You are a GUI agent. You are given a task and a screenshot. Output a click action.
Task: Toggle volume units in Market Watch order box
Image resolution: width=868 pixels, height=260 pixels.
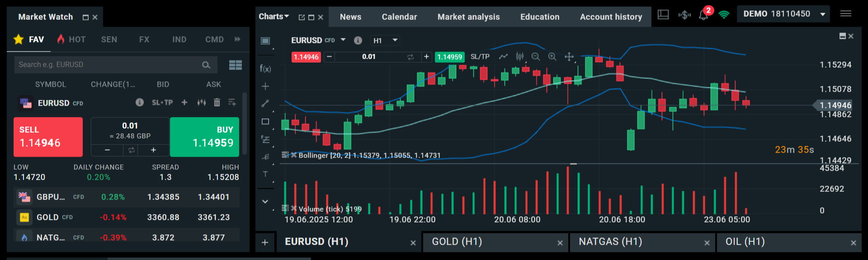point(132,150)
